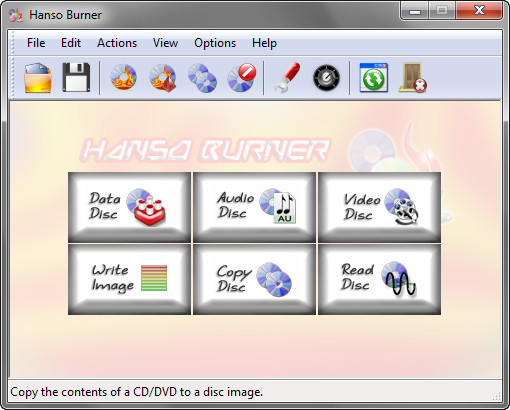Screen dimensions: 510x410
Task: Choose the Read Disc button
Action: (x=379, y=279)
